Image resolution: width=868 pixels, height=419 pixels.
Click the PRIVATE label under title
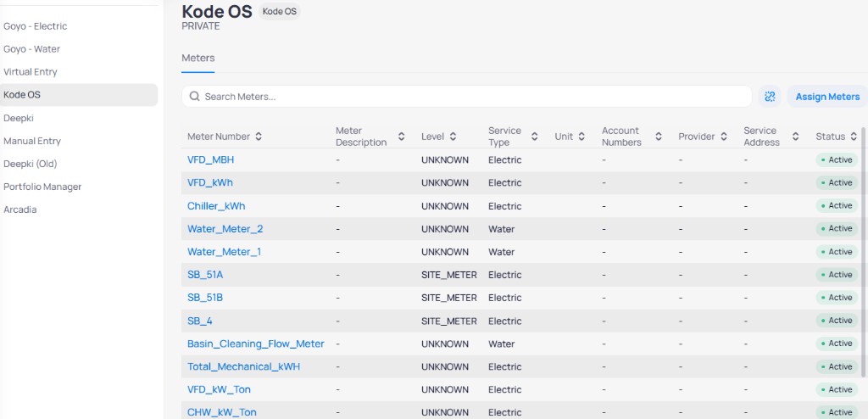coord(200,26)
